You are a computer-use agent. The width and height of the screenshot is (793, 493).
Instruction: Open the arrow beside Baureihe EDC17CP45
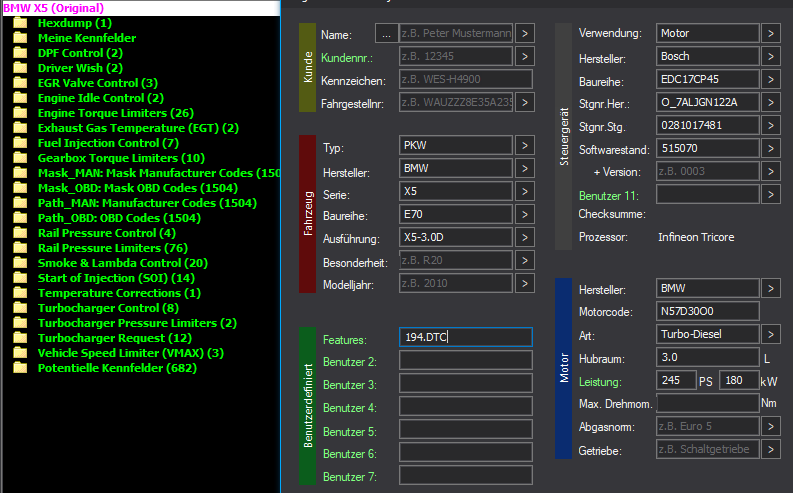(x=771, y=79)
